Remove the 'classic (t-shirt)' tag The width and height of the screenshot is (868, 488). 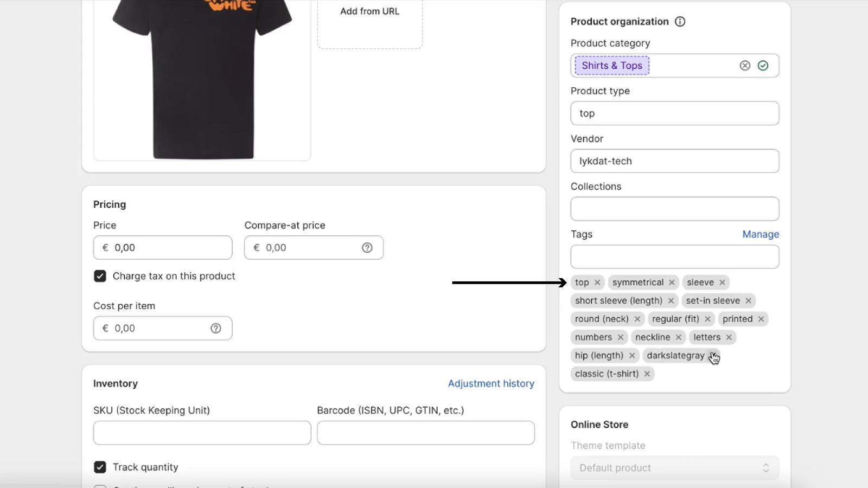pos(647,374)
